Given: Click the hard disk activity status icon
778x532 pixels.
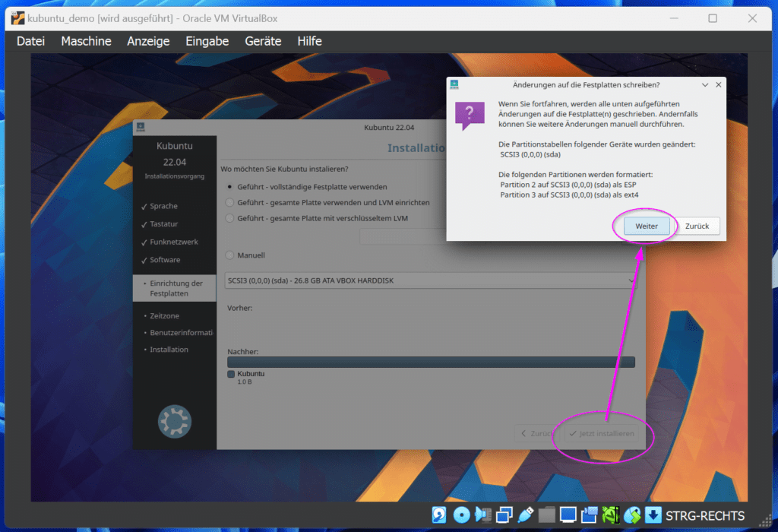Looking at the screenshot, I should 438,515.
